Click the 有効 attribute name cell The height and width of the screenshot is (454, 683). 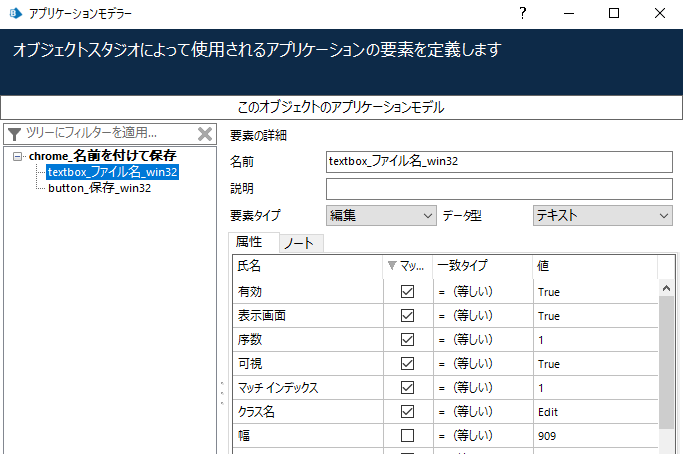[x=308, y=291]
